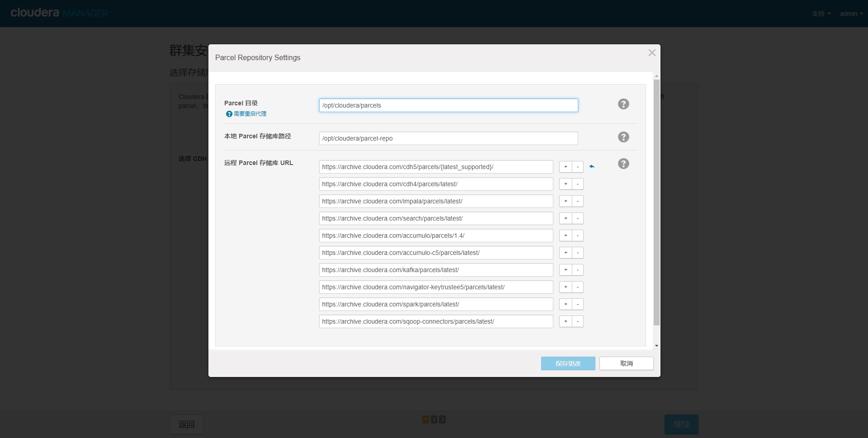
Task: Open the admin user dropdown
Action: [851, 14]
